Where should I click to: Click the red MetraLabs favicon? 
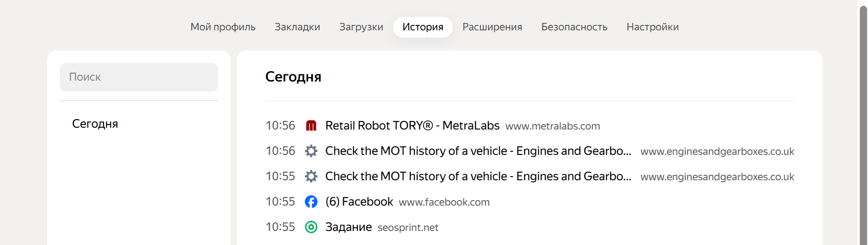(x=311, y=125)
